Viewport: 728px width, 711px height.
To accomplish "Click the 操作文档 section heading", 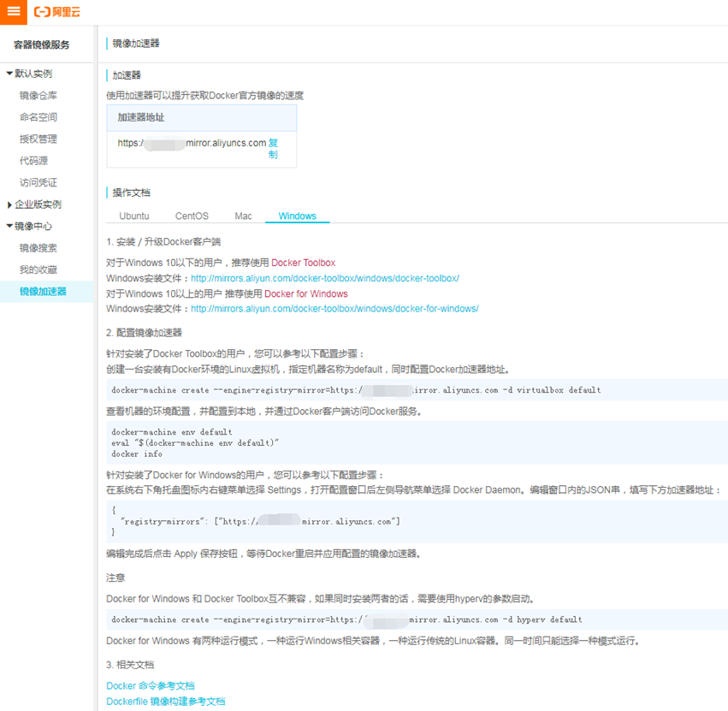I will (x=132, y=193).
